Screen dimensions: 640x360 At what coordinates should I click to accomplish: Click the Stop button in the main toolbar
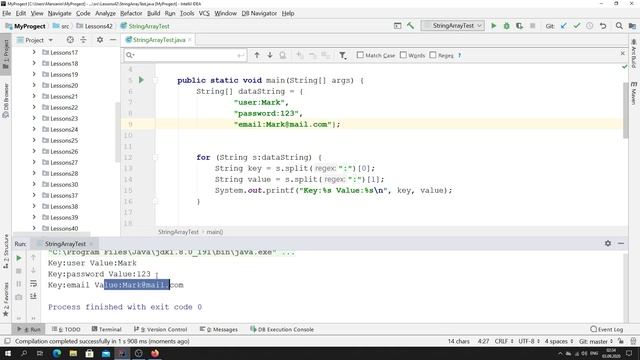point(533,26)
